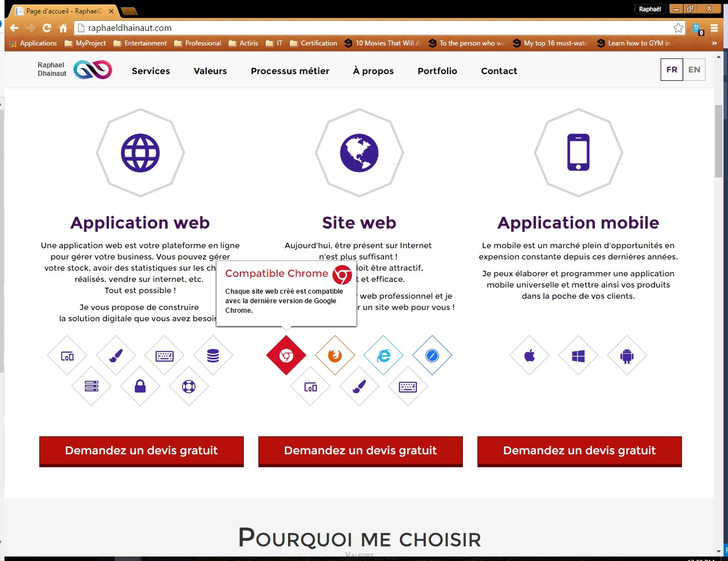Switch site language to FR

coord(672,70)
